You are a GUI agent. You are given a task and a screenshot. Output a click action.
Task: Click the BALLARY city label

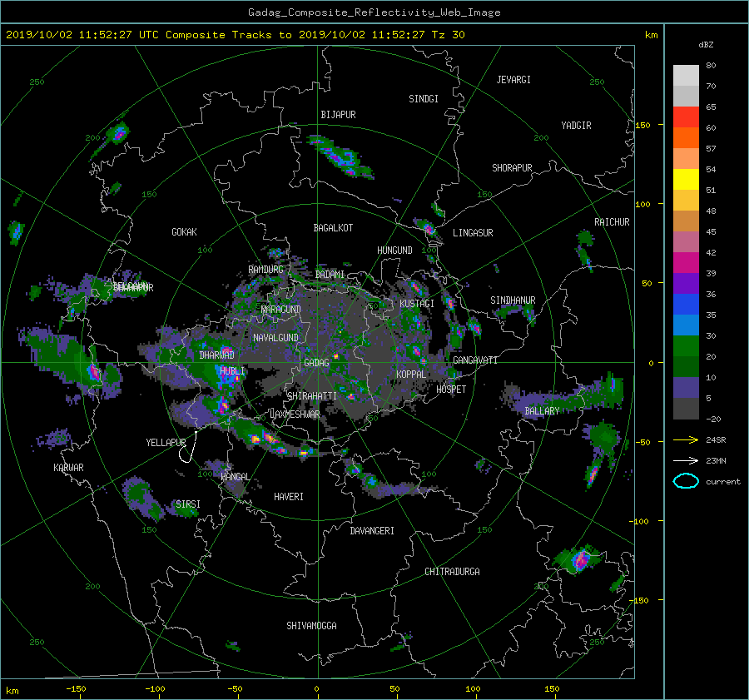(x=542, y=411)
